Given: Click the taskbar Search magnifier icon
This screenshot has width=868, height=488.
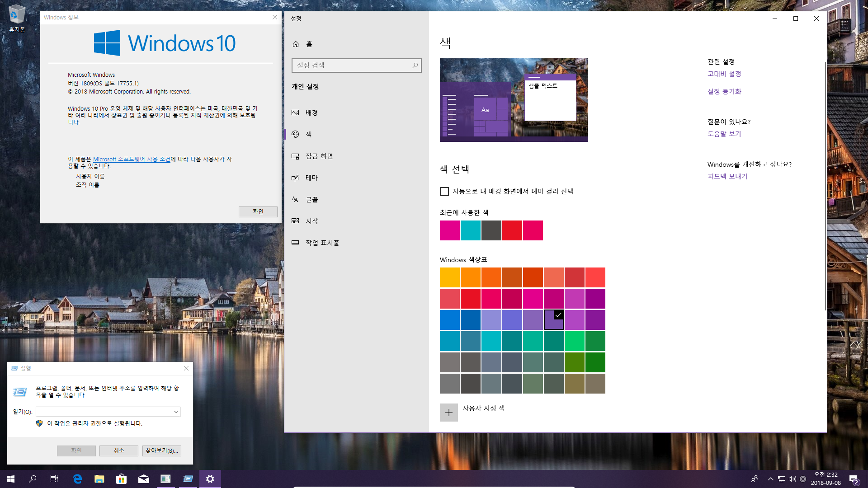Looking at the screenshot, I should [33, 479].
